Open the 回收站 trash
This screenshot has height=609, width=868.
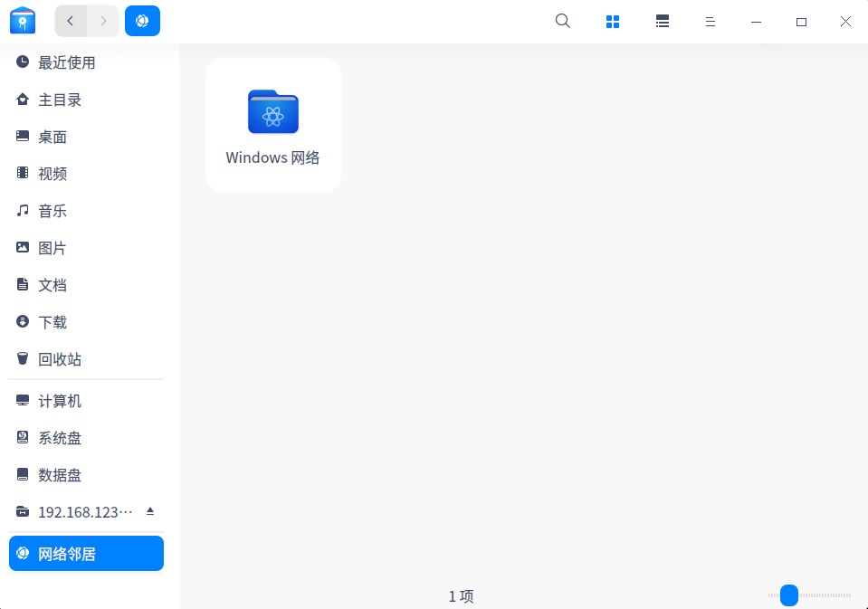coord(60,359)
